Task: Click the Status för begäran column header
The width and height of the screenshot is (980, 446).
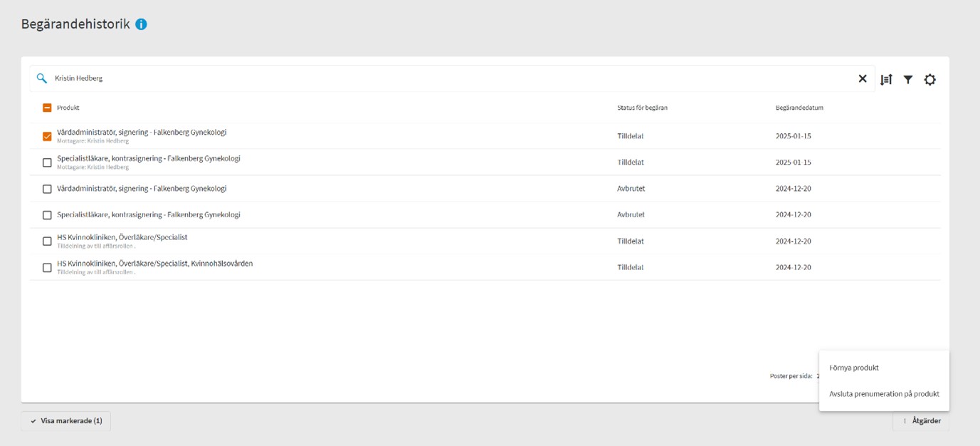Action: pyautogui.click(x=642, y=108)
